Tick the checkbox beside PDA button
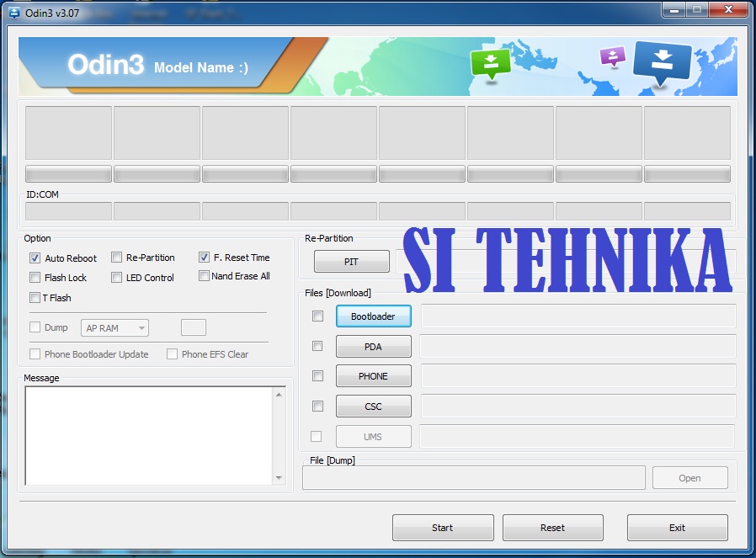 coord(317,346)
